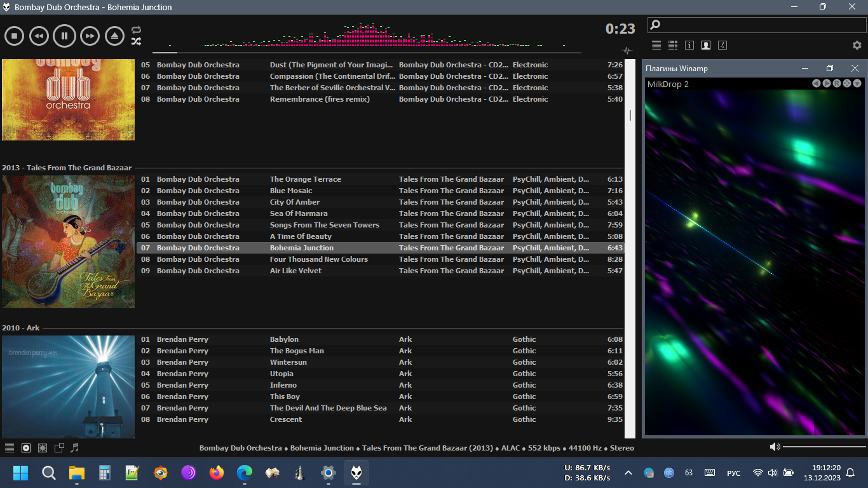Viewport: 868px width, 488px height.
Task: Toggle shuffle playback mode
Action: [x=136, y=42]
